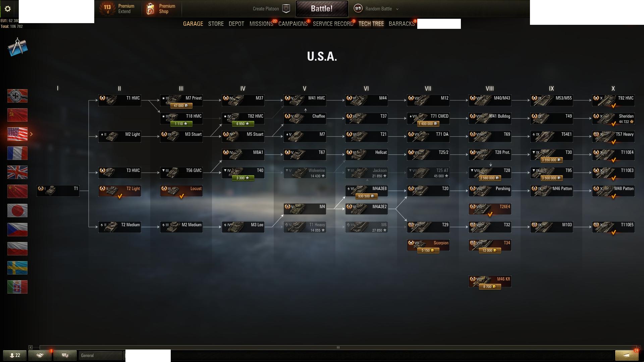
Task: Select the Japan nation flag
Action: point(17,210)
